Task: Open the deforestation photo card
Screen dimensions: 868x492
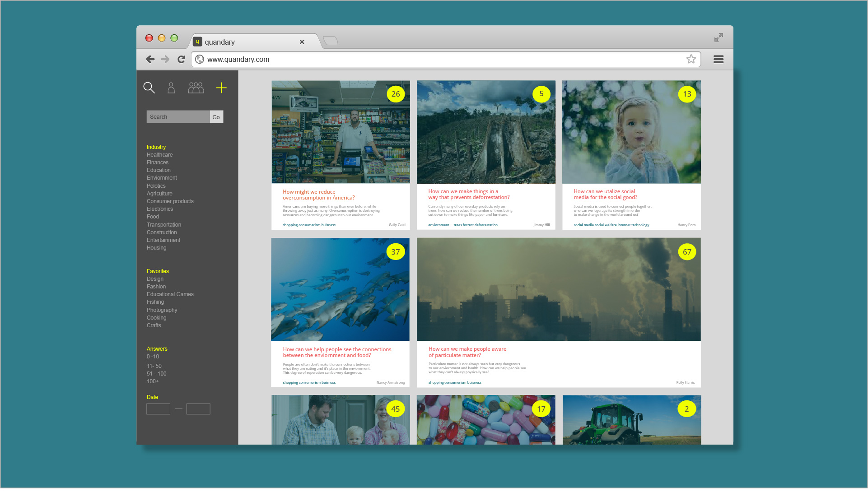Action: click(486, 132)
